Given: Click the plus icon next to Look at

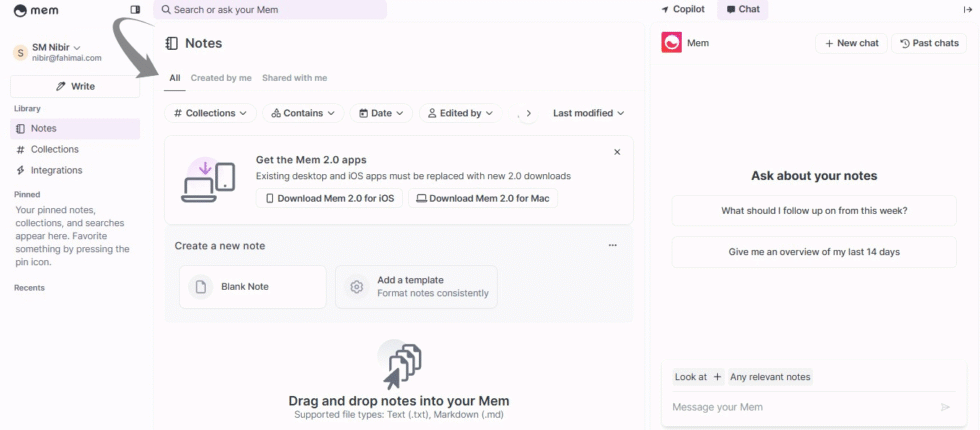Looking at the screenshot, I should (x=717, y=377).
